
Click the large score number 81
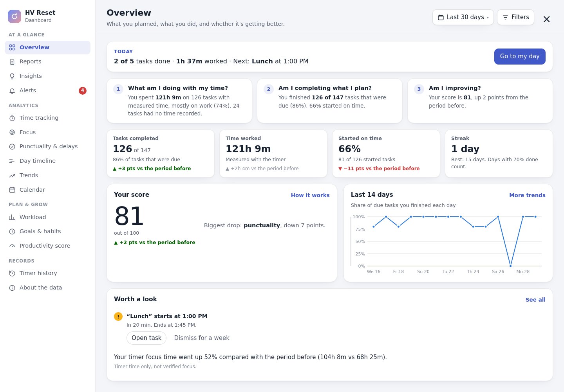[x=129, y=216]
